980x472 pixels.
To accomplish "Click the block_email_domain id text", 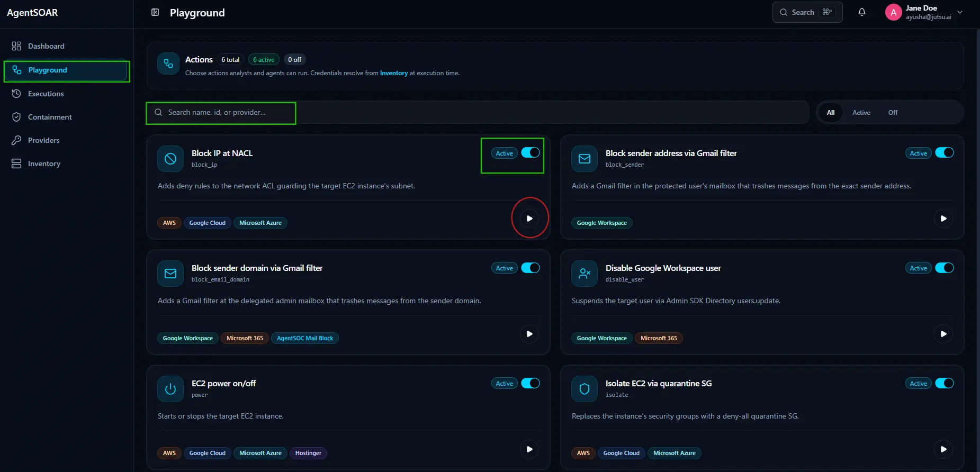I will pyautogui.click(x=220, y=279).
